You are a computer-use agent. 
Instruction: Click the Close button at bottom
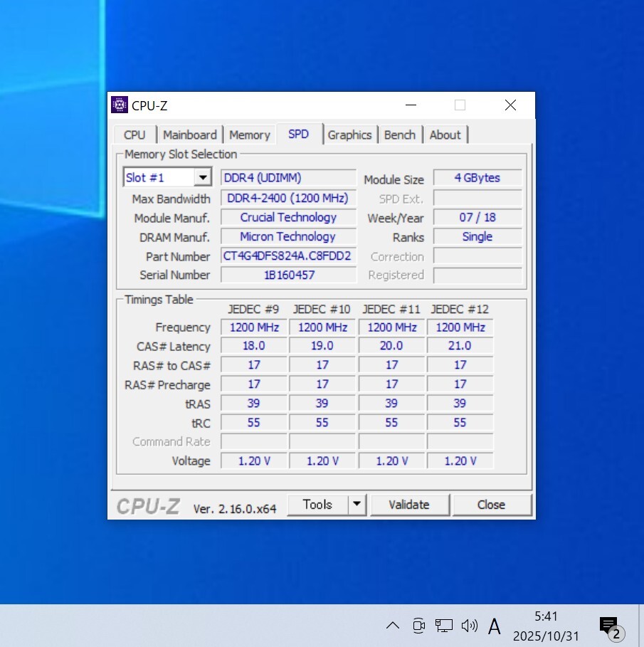491,505
